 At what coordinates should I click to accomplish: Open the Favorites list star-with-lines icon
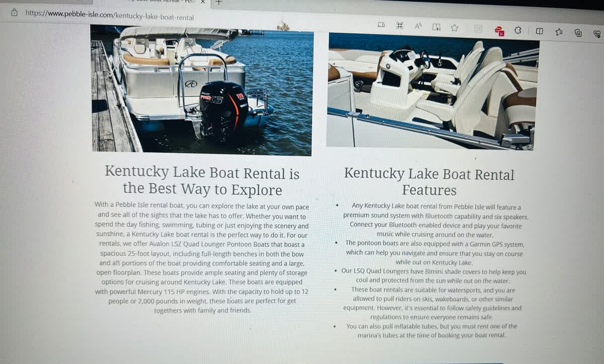coord(559,32)
